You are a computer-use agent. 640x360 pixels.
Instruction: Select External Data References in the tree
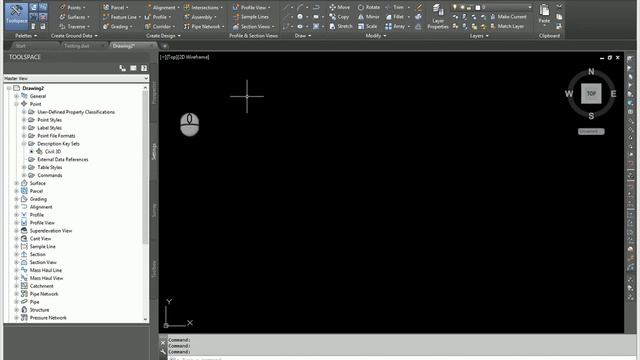(62, 160)
